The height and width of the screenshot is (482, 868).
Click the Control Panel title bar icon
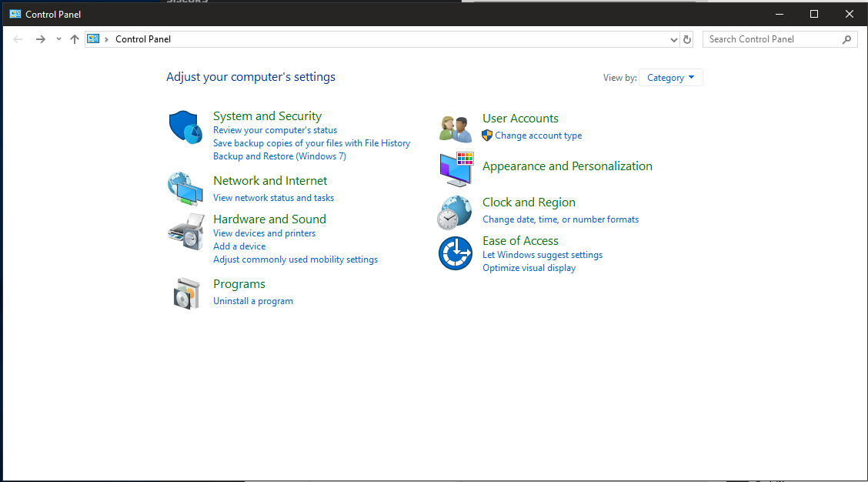coord(15,14)
